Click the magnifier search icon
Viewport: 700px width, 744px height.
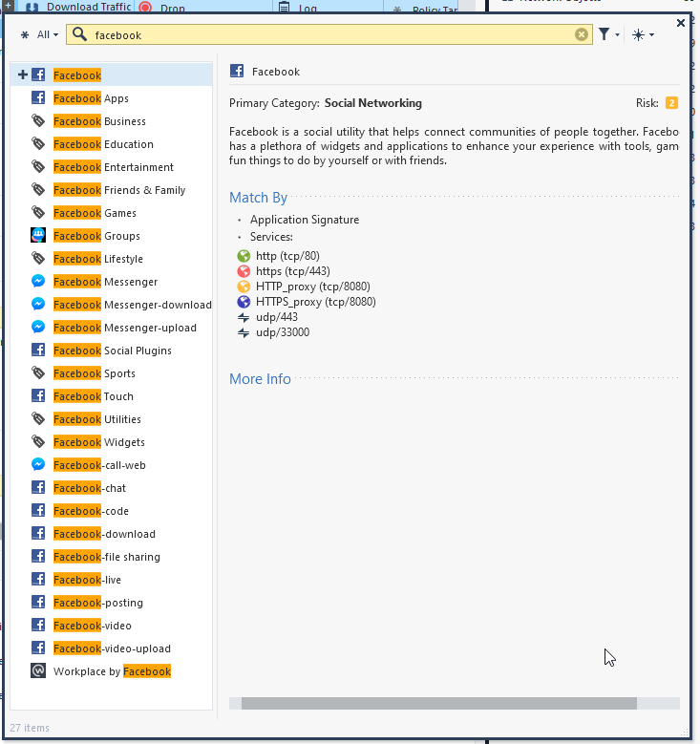coord(79,34)
